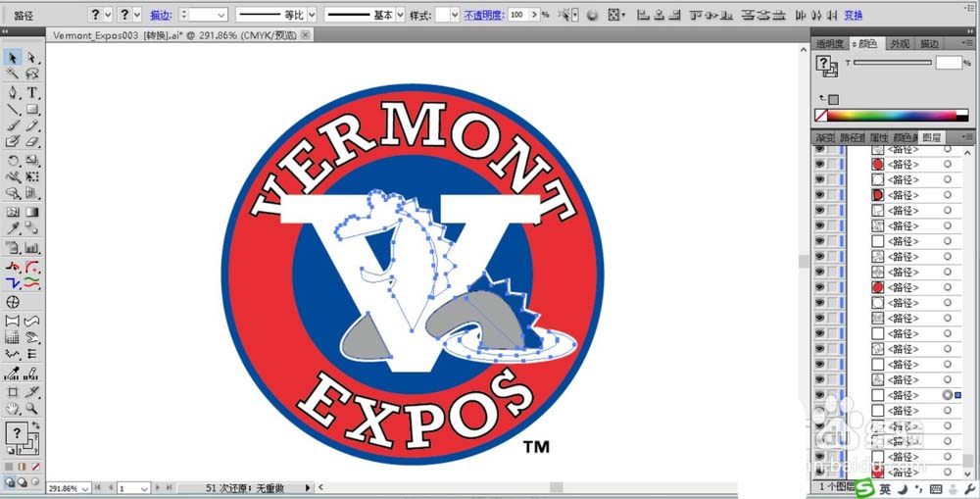
Task: Set paint type to None in toolbox
Action: click(x=35, y=467)
